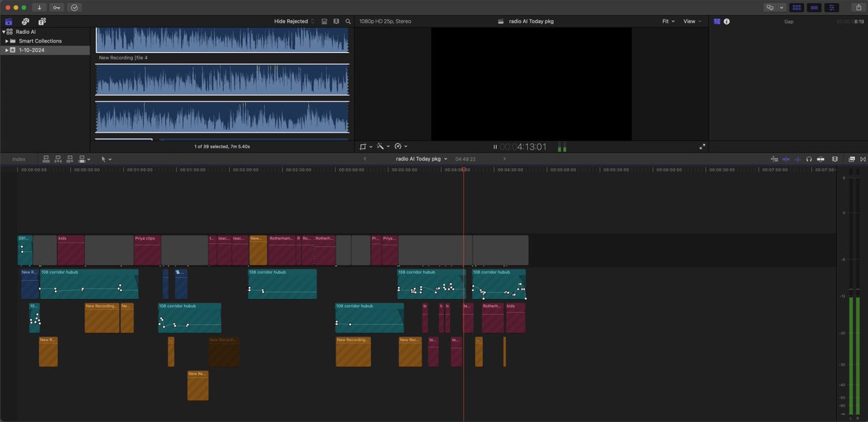Open the timeline Index button

pyautogui.click(x=19, y=159)
